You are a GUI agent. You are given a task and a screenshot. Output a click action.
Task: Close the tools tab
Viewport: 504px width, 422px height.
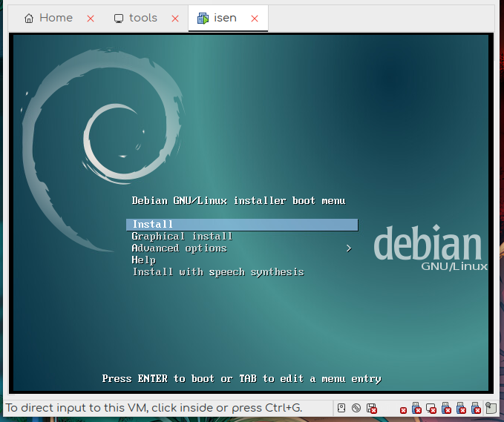(174, 19)
